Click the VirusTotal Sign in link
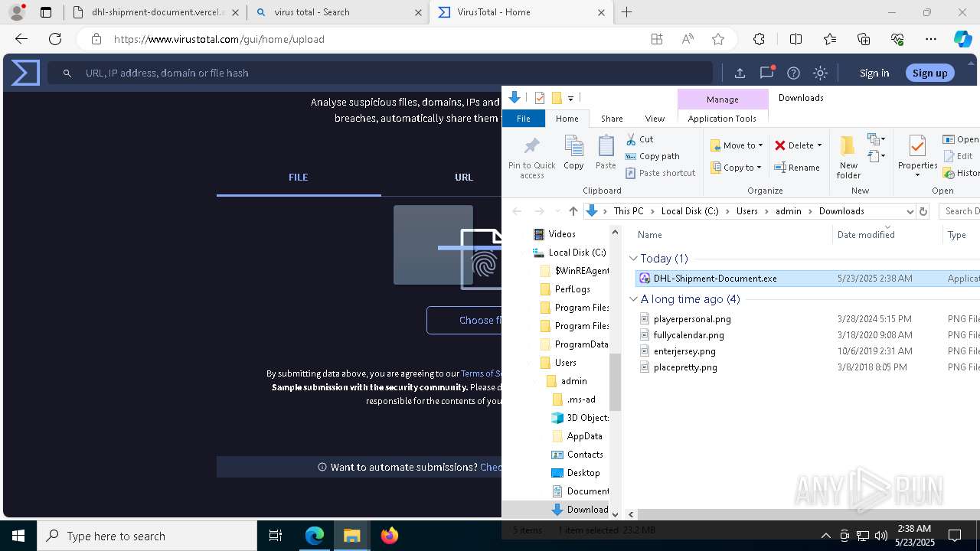Image resolution: width=980 pixels, height=551 pixels. (x=874, y=73)
